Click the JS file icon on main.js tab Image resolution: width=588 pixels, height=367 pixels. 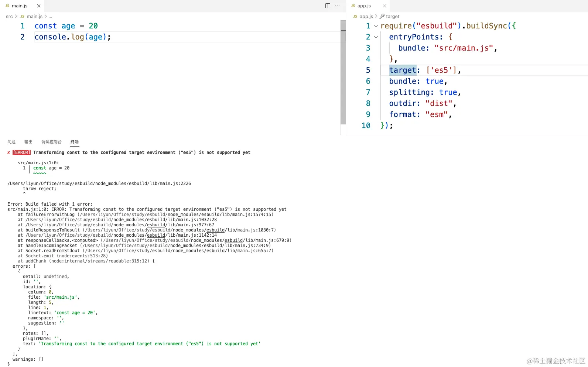(7, 6)
